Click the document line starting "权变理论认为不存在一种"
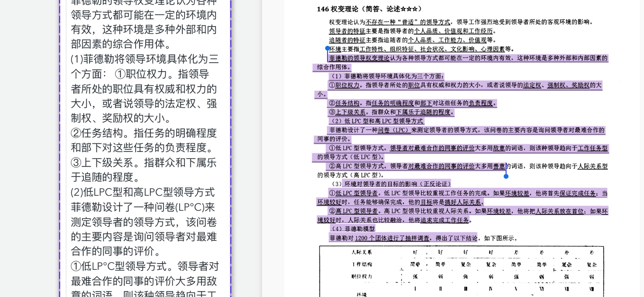 click(462, 22)
